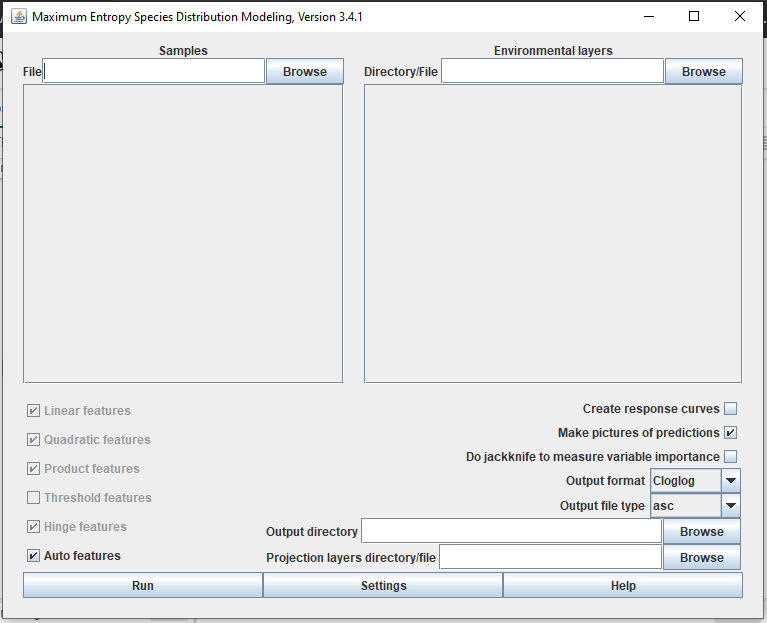The image size is (767, 623).
Task: Focus the Environmental layers Directory/File field
Action: coord(552,71)
